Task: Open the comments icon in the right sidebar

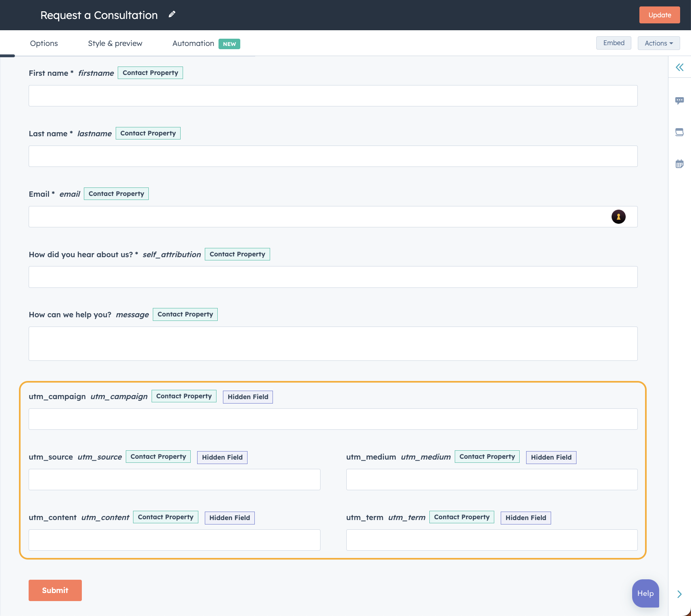Action: pyautogui.click(x=680, y=100)
